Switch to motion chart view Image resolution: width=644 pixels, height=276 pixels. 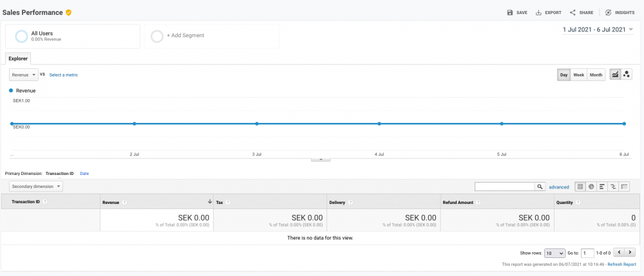pyautogui.click(x=627, y=75)
